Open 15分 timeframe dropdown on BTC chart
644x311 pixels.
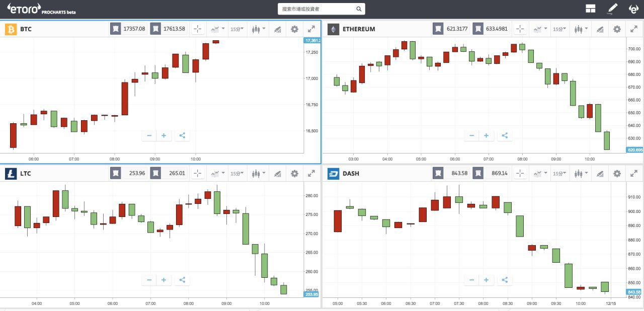(x=237, y=29)
